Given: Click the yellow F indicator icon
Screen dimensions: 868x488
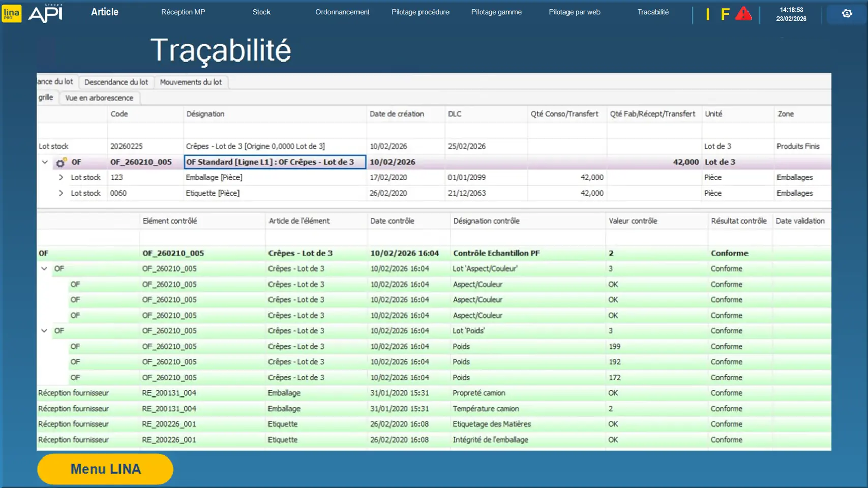Looking at the screenshot, I should [x=725, y=14].
